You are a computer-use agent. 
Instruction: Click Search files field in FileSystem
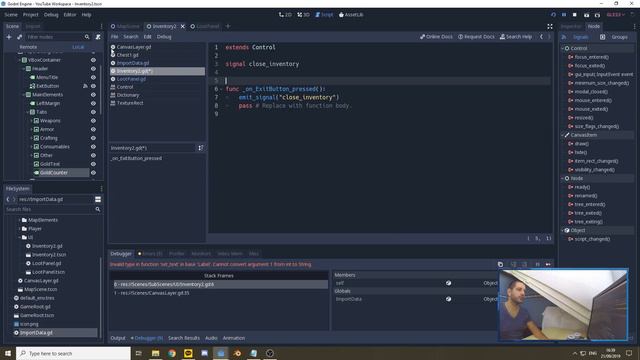(x=53, y=209)
